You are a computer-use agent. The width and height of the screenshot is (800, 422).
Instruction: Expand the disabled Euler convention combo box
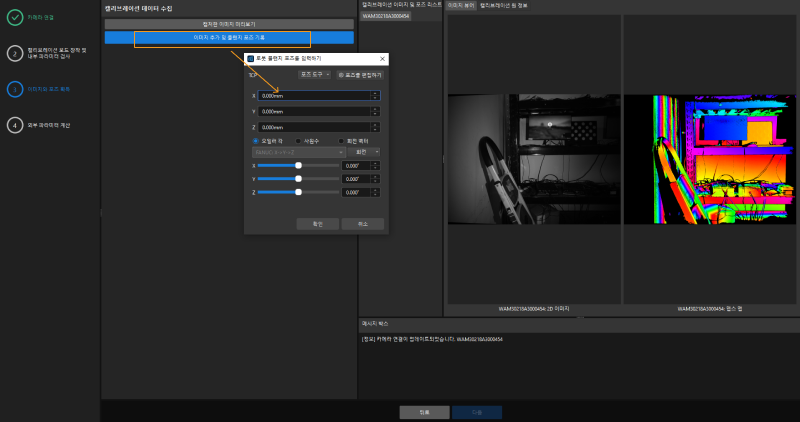(296, 152)
